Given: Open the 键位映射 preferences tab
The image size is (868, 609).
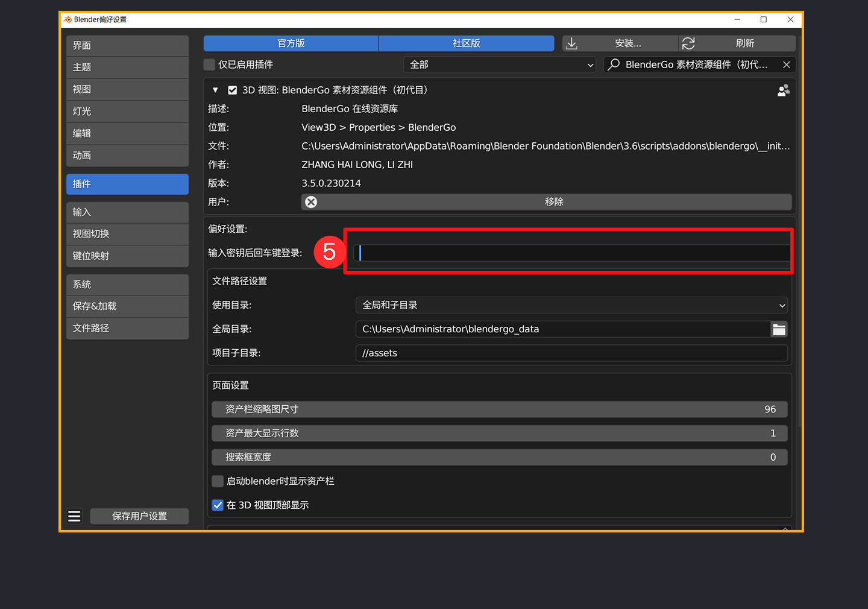Looking at the screenshot, I should 127,256.
